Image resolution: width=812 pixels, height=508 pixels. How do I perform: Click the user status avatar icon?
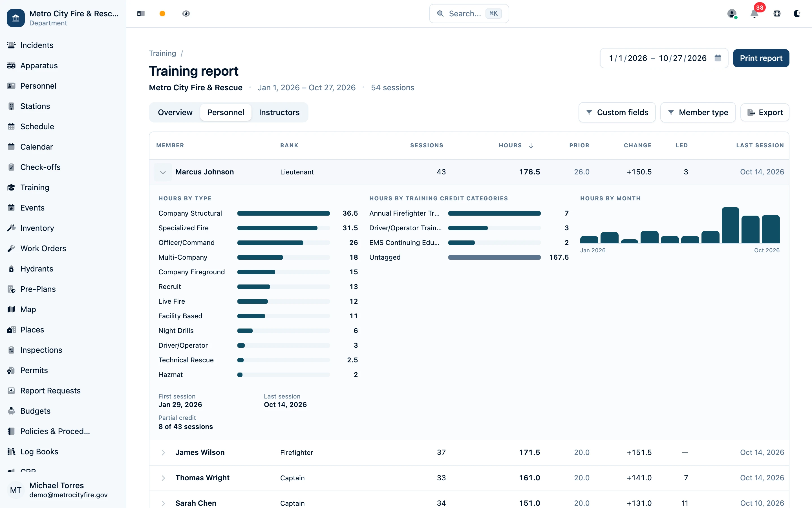pyautogui.click(x=732, y=14)
